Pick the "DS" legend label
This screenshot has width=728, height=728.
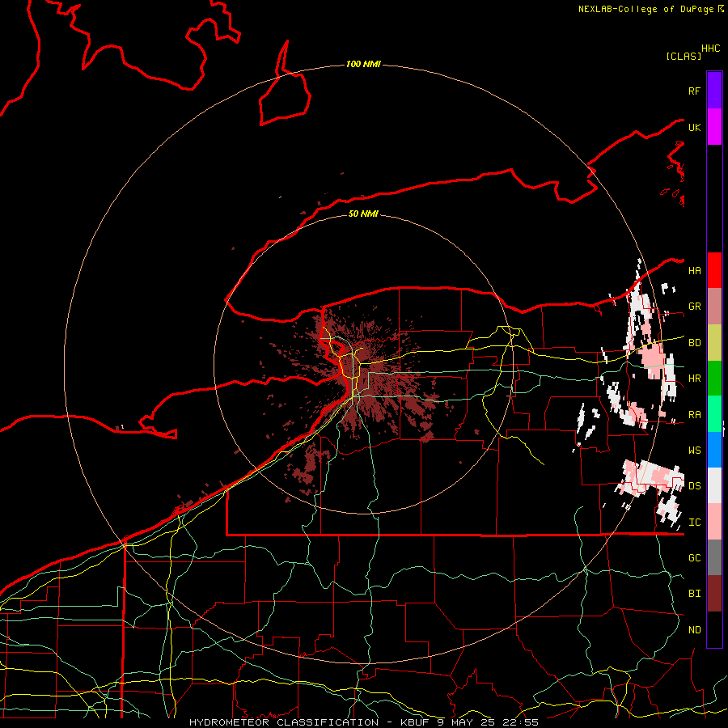click(694, 486)
